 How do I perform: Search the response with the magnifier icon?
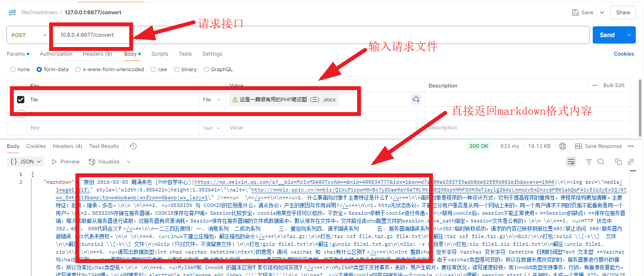click(601, 162)
